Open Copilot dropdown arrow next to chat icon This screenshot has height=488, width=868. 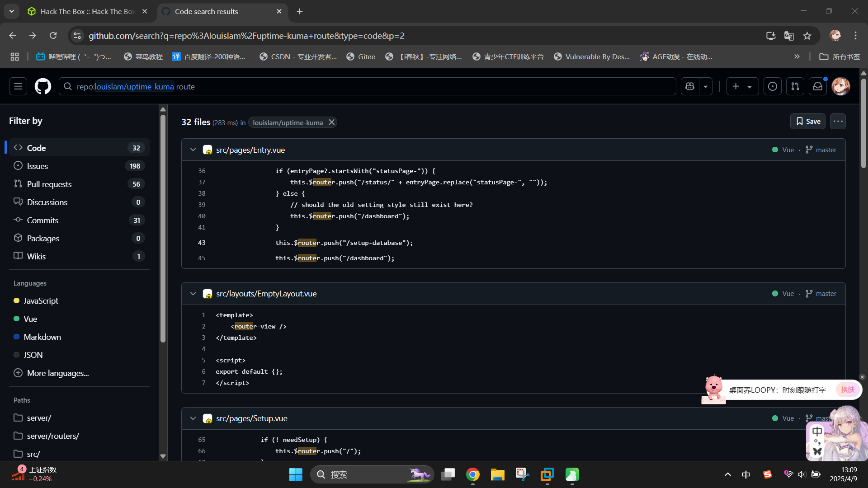(x=706, y=86)
